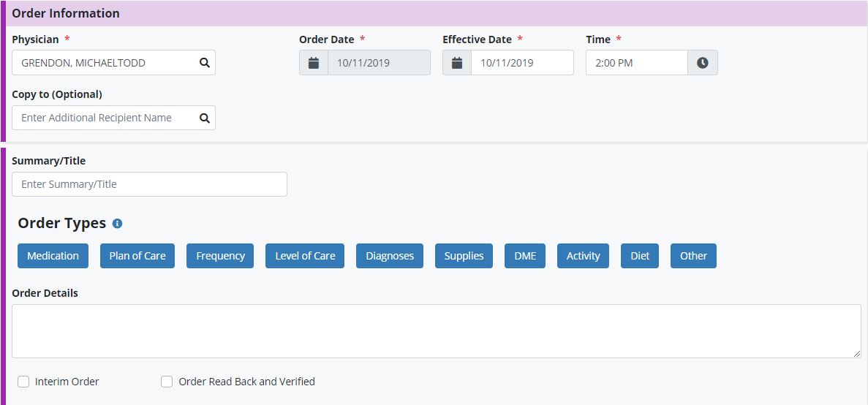
Task: Click the DME order type button
Action: [x=525, y=256]
